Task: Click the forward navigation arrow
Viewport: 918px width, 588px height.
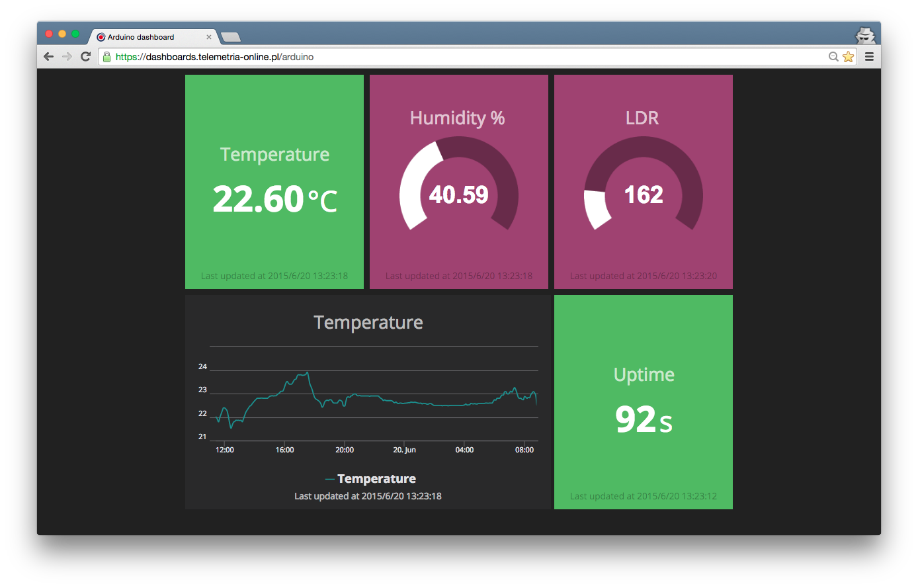Action: pos(66,56)
